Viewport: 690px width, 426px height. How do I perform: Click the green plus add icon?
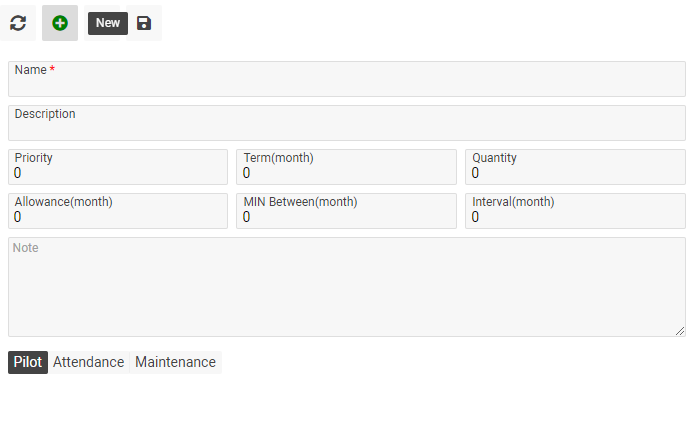click(x=60, y=23)
